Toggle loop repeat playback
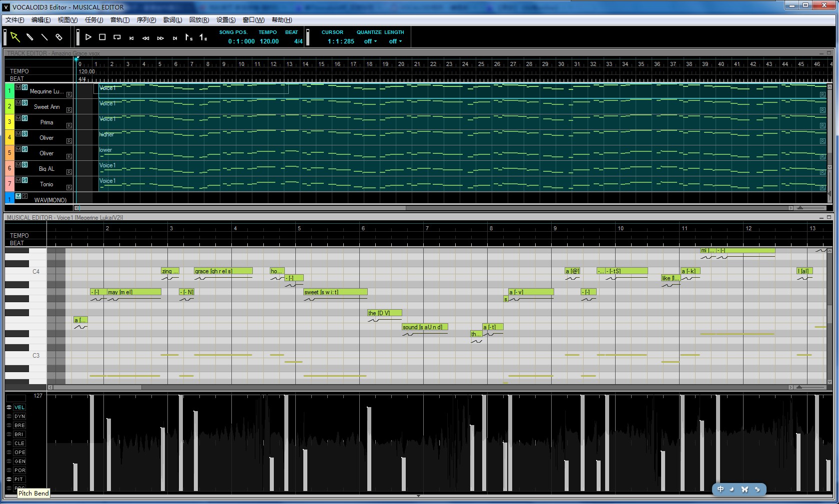The height and width of the screenshot is (504, 839). (x=117, y=37)
